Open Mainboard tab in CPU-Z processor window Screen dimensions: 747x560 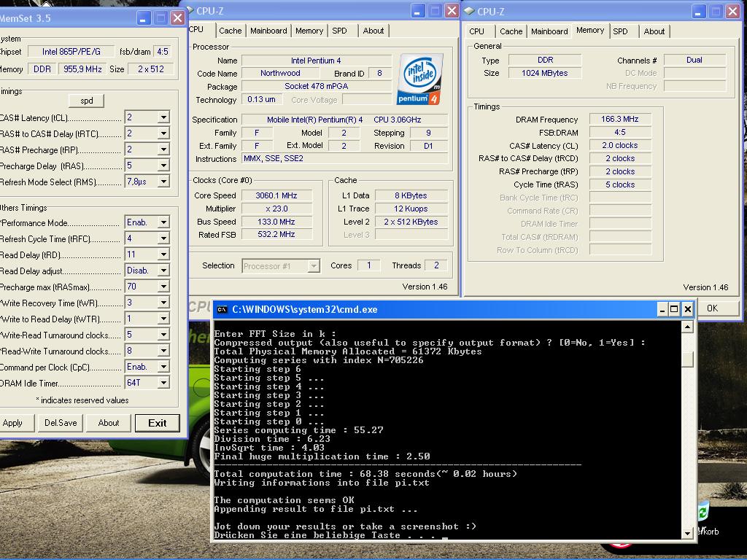pos(268,31)
